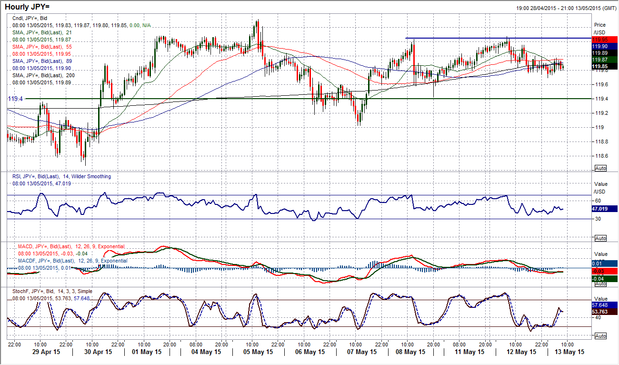This screenshot has width=619, height=365.
Task: Select the green 119.87 SMA price tag
Action: (604, 60)
